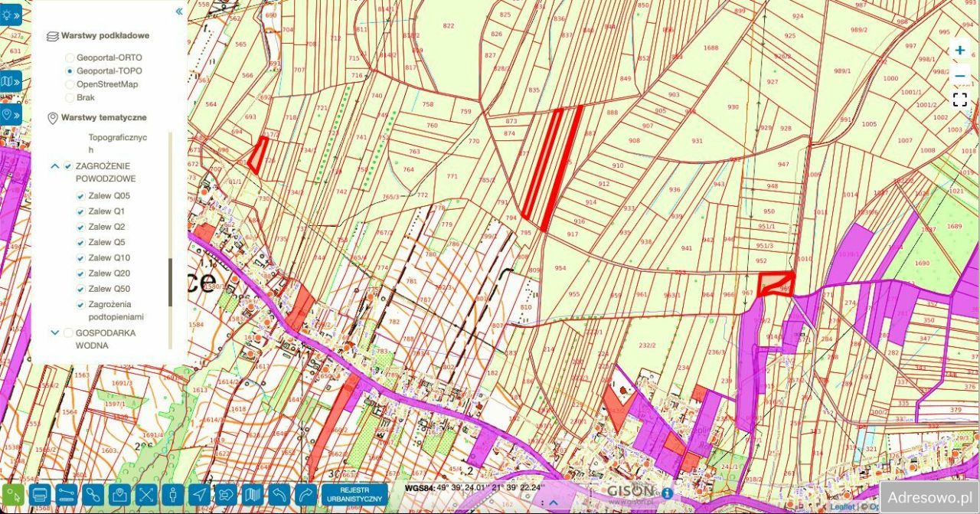This screenshot has height=514, width=980.
Task: Toggle ZAGROŻENIE POWODZIOWE group checkbox
Action: (x=68, y=166)
